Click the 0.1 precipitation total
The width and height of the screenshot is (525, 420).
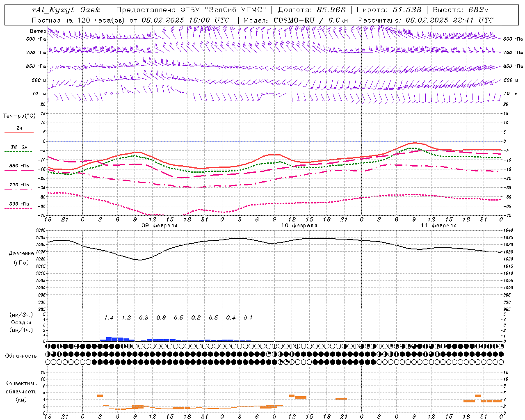point(248,317)
